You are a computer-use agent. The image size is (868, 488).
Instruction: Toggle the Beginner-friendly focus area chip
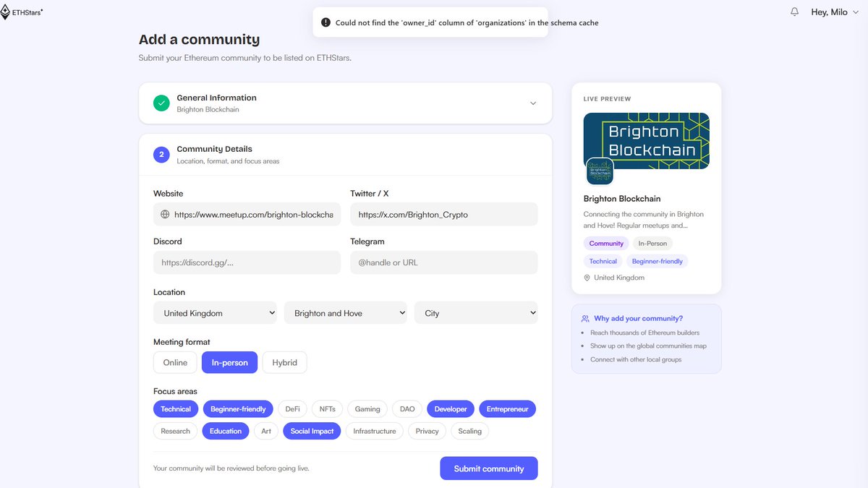pyautogui.click(x=238, y=409)
